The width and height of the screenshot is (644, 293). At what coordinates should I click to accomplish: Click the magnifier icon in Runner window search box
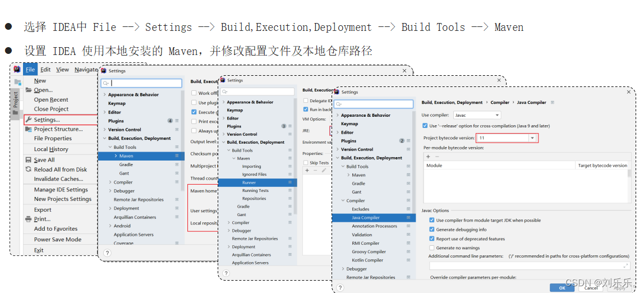224,91
